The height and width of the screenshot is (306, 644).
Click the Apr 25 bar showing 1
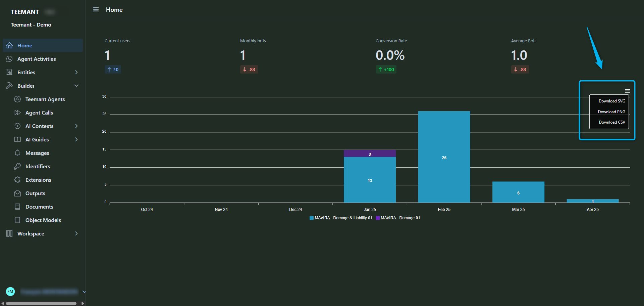[593, 201]
